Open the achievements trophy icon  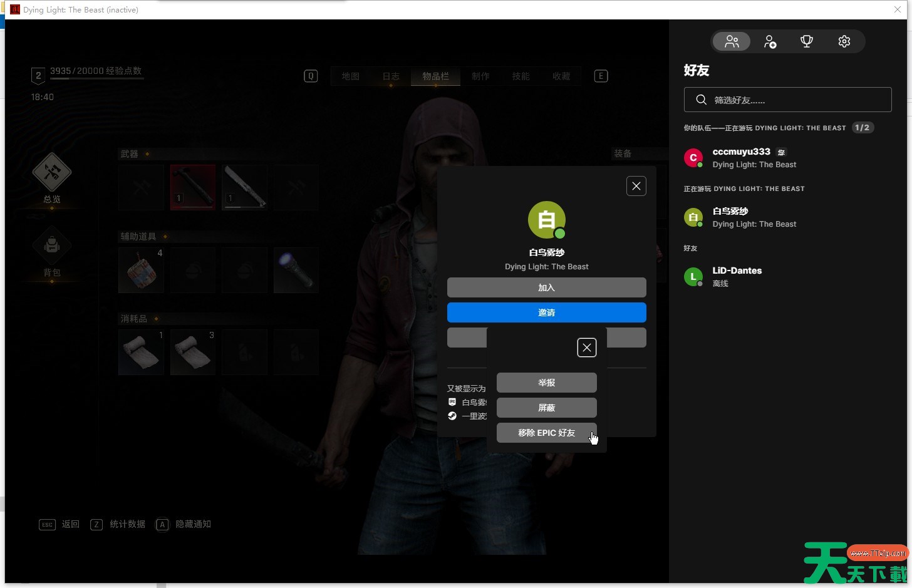807,42
